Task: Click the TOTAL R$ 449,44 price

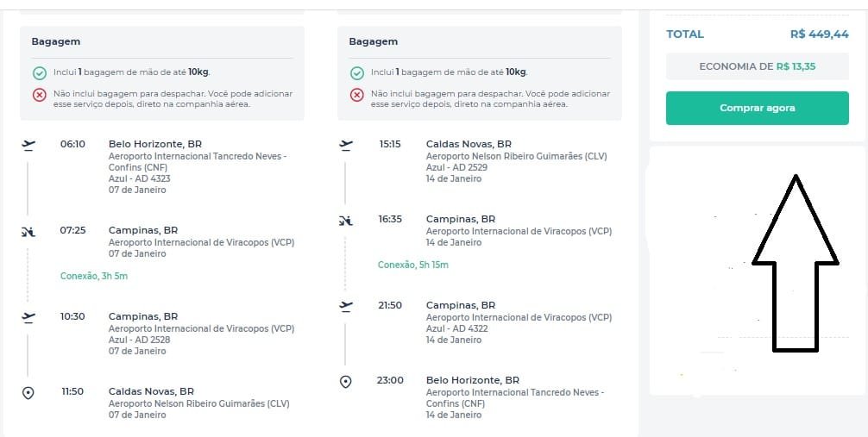Action: 820,34
